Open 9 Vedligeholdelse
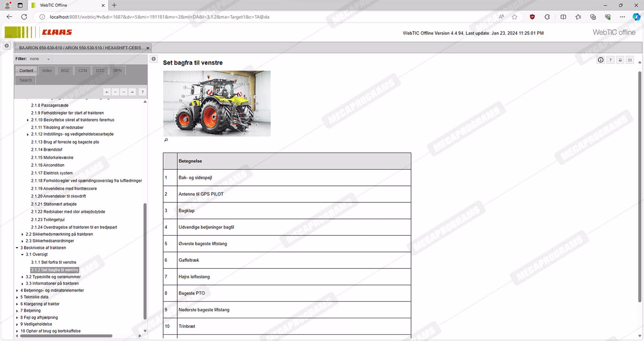 (x=36, y=324)
